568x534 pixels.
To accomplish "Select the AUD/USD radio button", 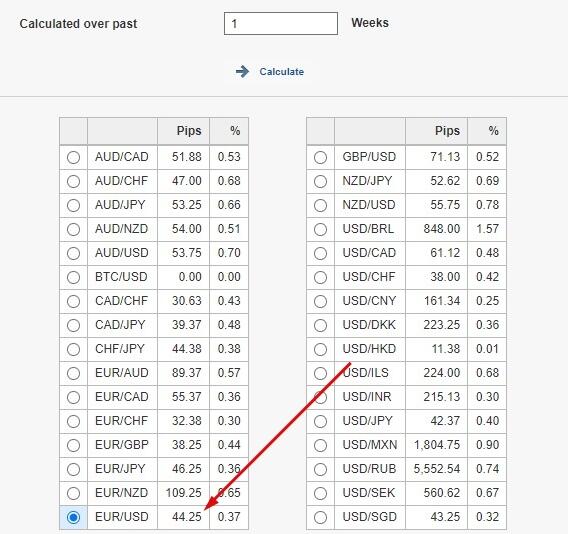I will 74,254.
